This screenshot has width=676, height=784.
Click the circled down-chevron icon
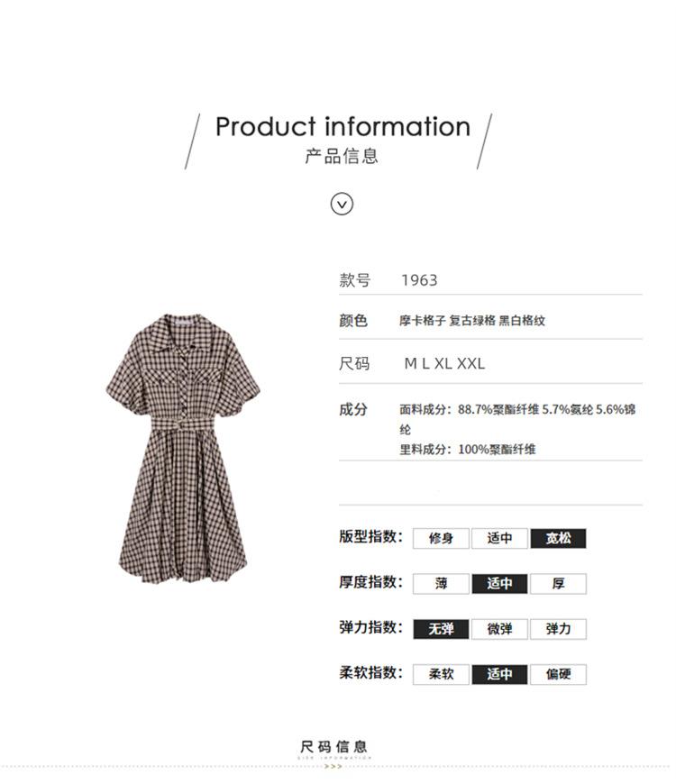pyautogui.click(x=342, y=204)
